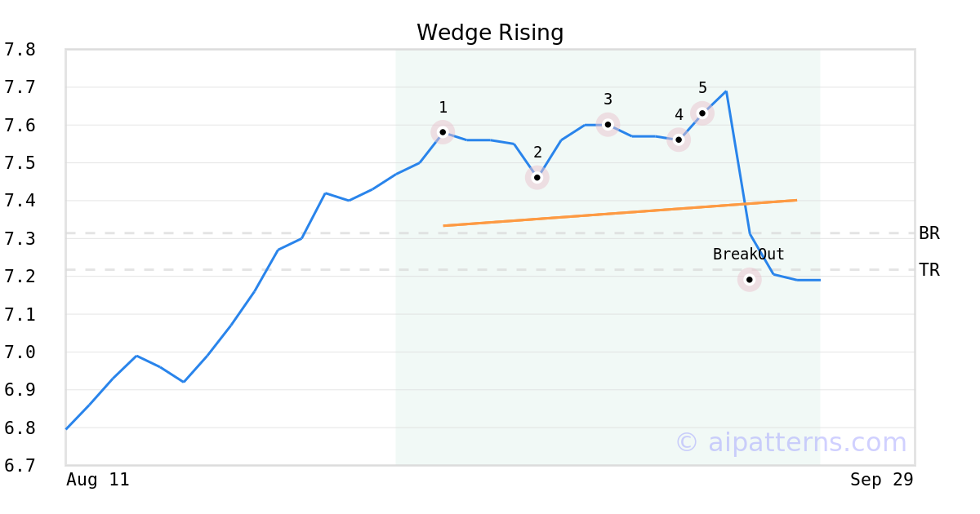Click the Wedge Rising chart title
980x514 pixels.
tap(490, 33)
